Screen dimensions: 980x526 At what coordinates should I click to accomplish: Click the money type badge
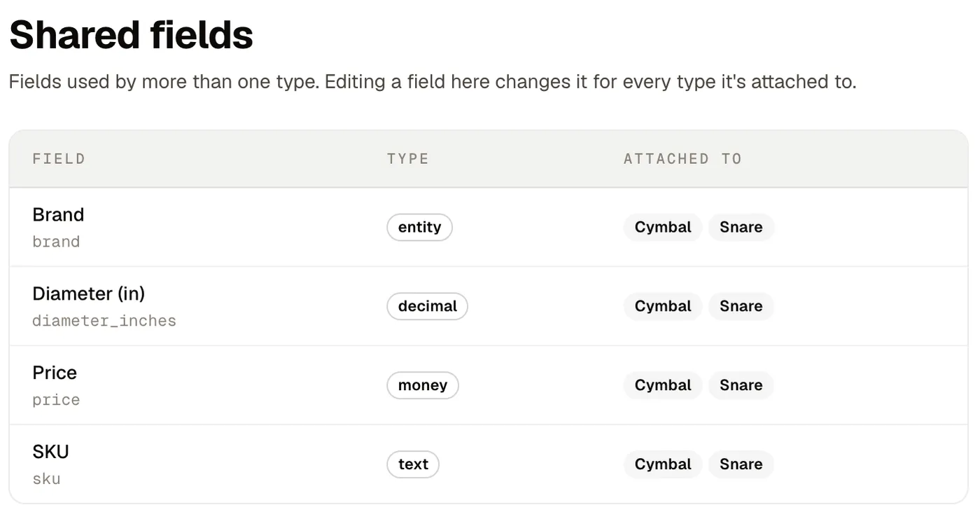422,385
